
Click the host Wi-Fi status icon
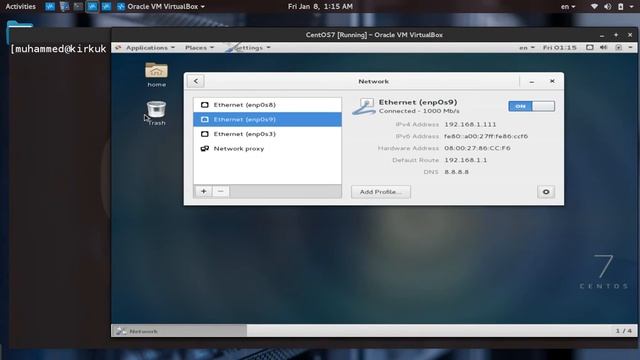point(594,7)
